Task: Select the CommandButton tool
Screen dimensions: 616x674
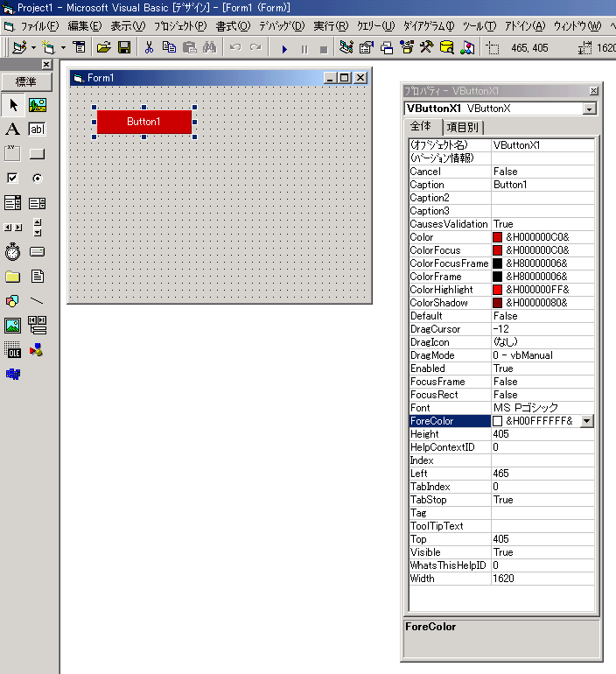Action: (x=38, y=153)
